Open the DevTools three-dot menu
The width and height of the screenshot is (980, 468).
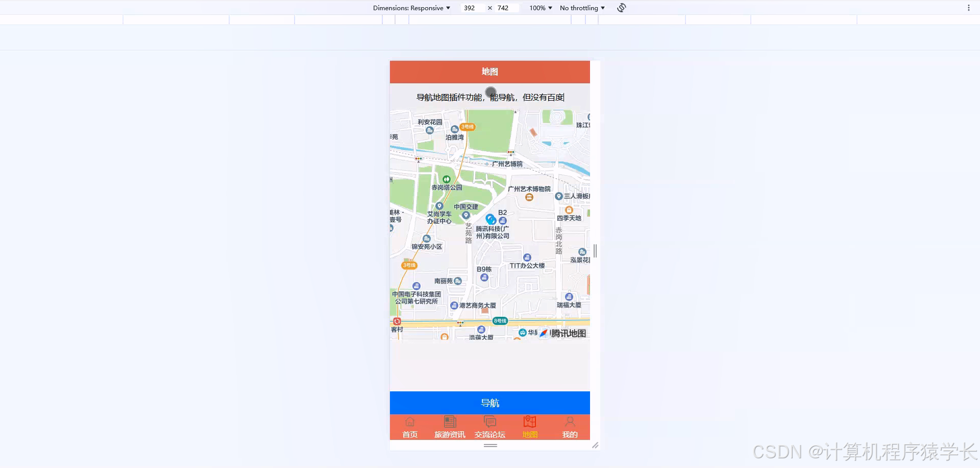(x=969, y=8)
